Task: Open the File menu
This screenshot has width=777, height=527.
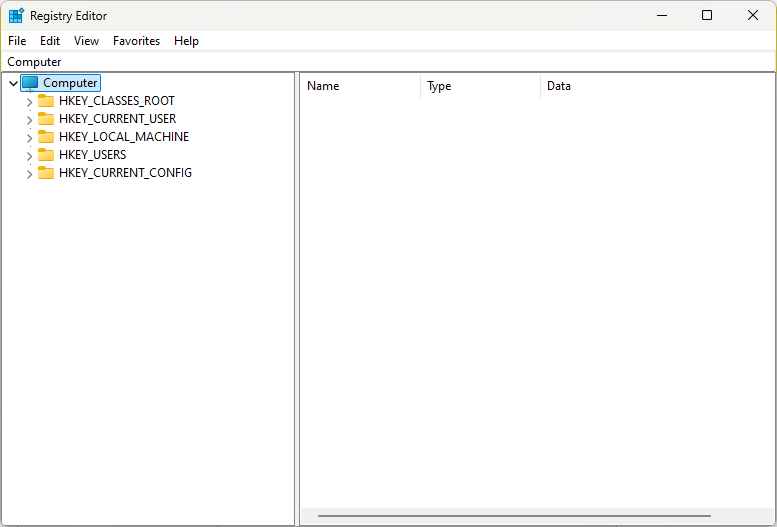Action: pyautogui.click(x=17, y=41)
